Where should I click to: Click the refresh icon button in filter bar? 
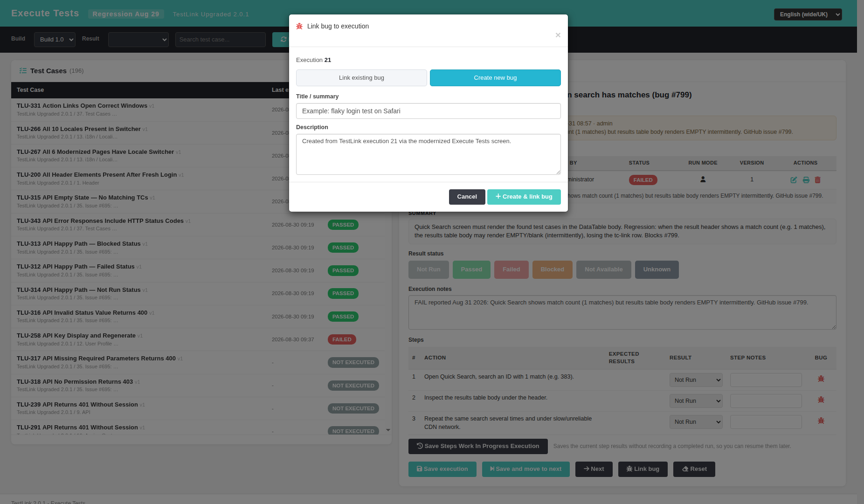click(281, 40)
